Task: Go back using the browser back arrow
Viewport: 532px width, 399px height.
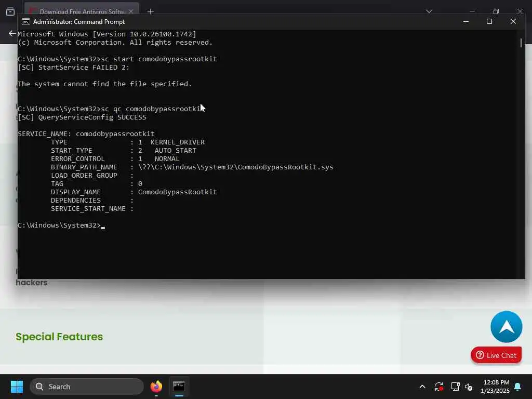Action: (x=12, y=34)
